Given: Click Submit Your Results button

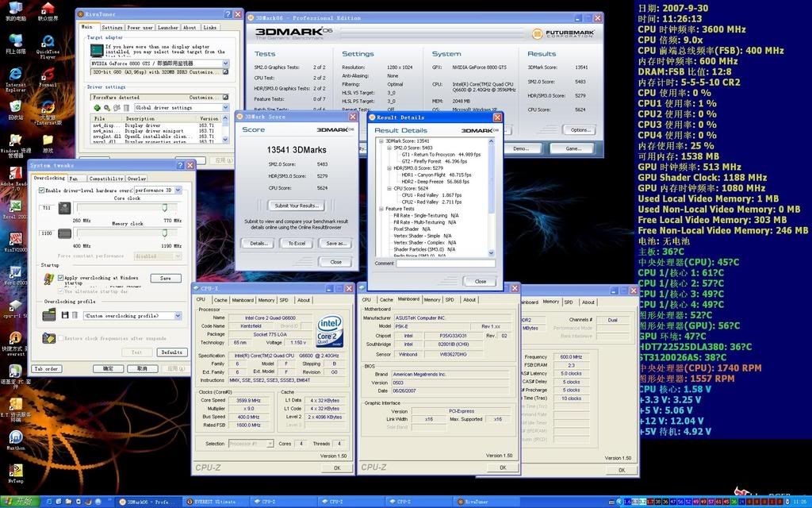Looking at the screenshot, I should click(x=297, y=206).
